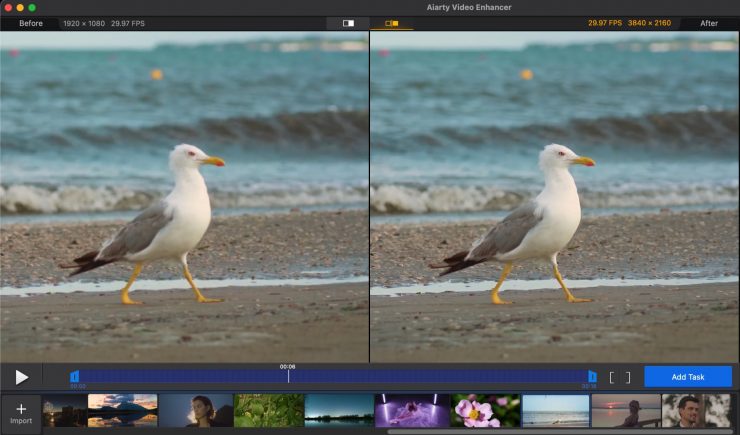Click the Before preview seagull image
The image size is (740, 435).
pyautogui.click(x=185, y=197)
